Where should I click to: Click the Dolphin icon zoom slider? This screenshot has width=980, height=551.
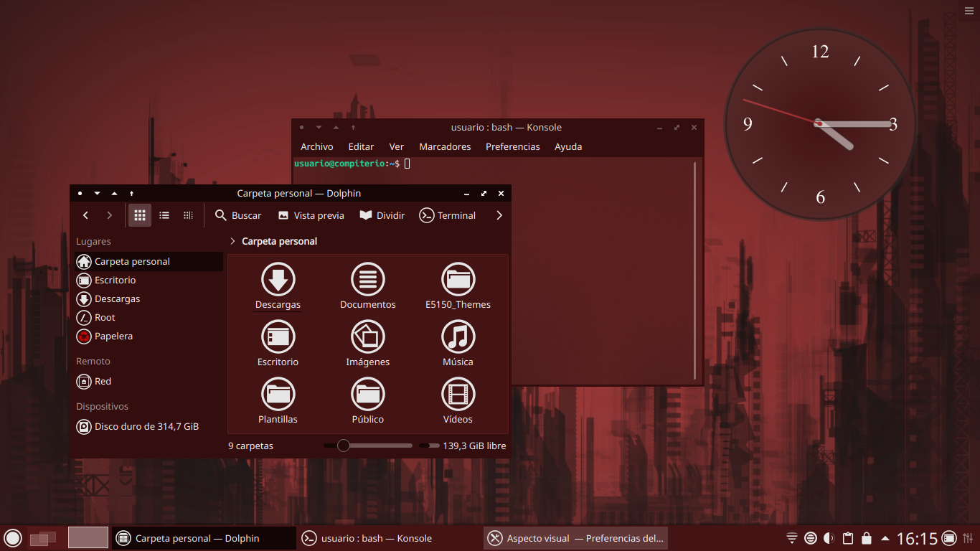click(368, 446)
